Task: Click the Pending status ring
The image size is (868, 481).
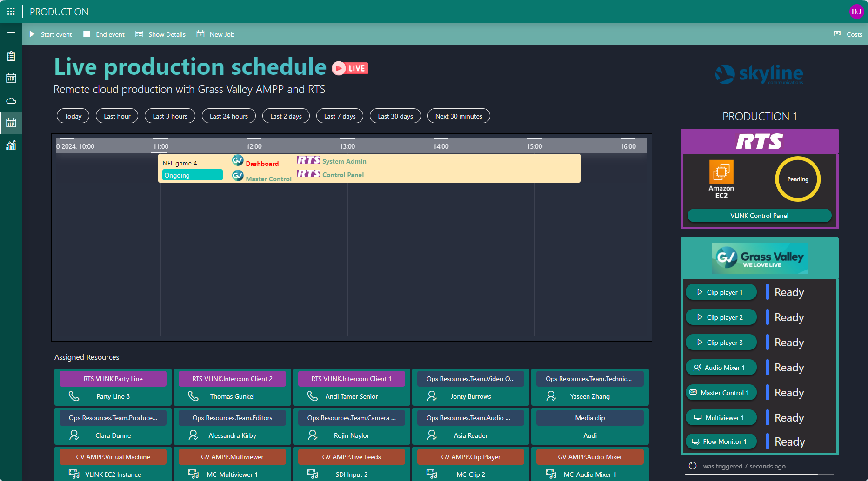Action: pyautogui.click(x=798, y=179)
